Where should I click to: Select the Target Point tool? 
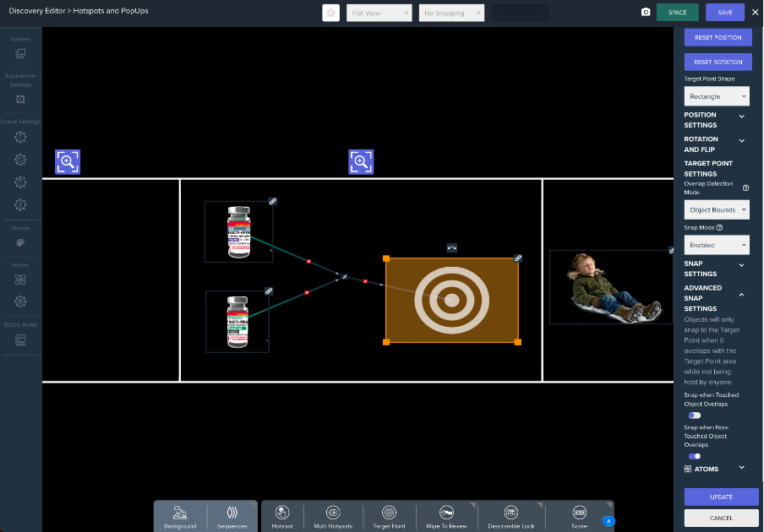click(389, 516)
